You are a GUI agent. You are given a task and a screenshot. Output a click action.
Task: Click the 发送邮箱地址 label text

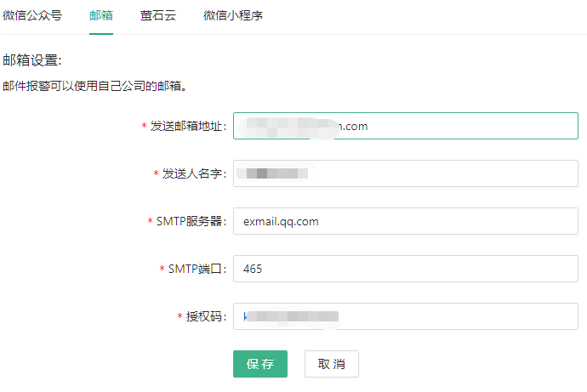[x=188, y=126]
